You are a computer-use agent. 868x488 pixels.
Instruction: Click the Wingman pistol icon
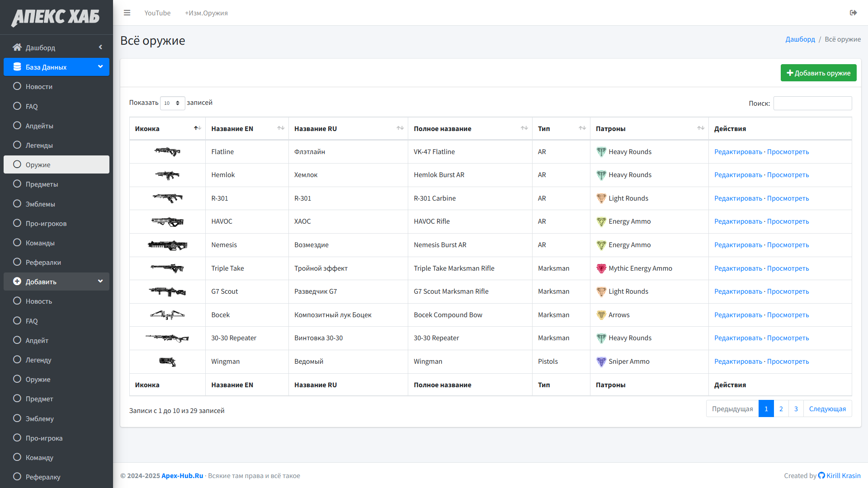pos(167,361)
